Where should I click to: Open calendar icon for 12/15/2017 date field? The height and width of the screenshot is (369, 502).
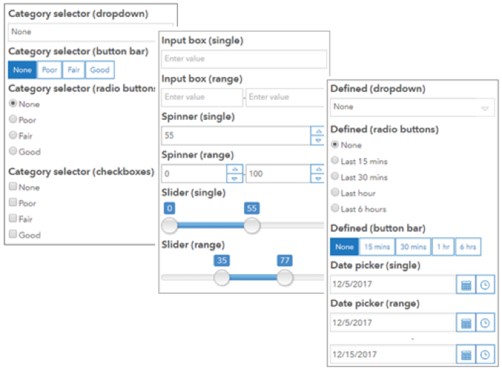pyautogui.click(x=466, y=355)
